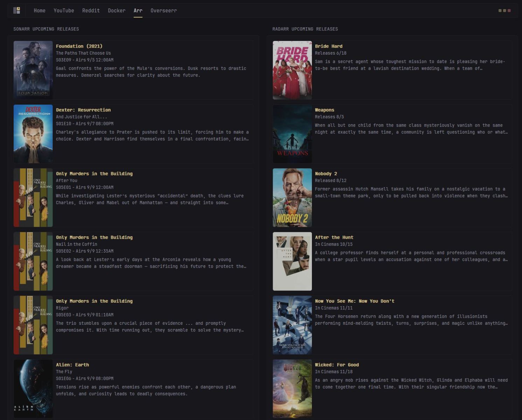Select the Nobody 2 poster image
Screen dimensions: 522x420
click(x=292, y=197)
